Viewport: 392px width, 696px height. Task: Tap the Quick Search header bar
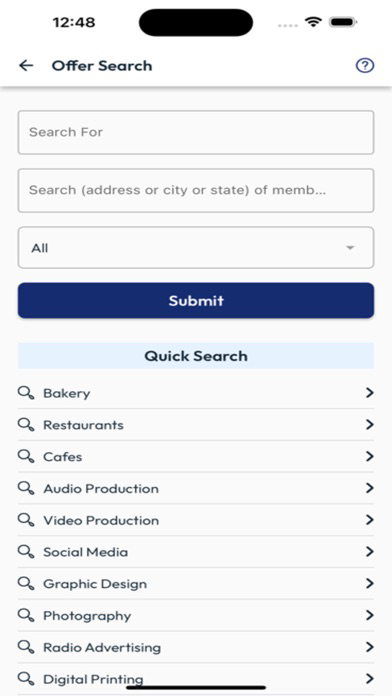(x=196, y=356)
